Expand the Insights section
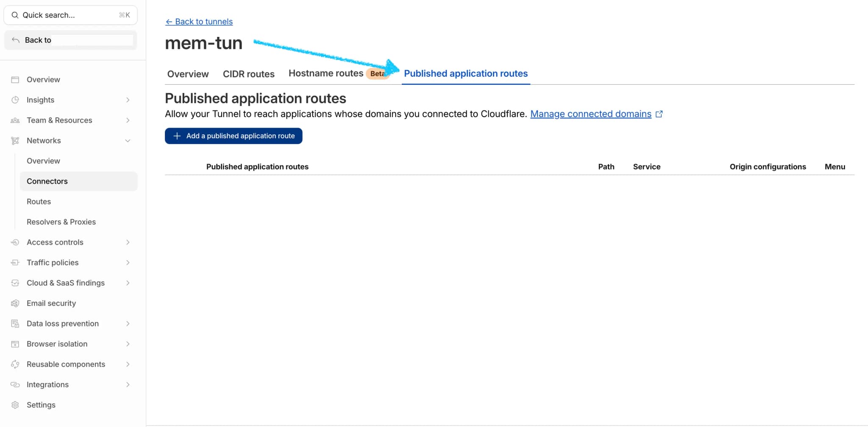This screenshot has height=427, width=868. click(x=128, y=100)
